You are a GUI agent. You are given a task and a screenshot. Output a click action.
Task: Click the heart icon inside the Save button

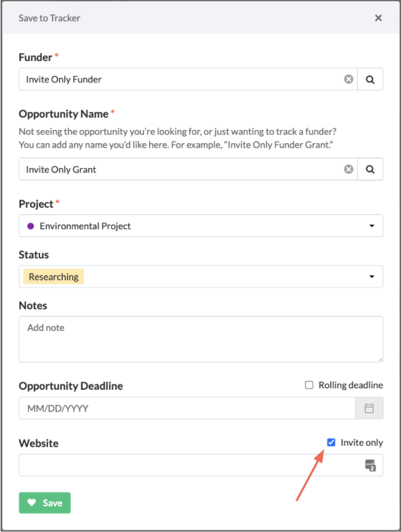pos(31,502)
